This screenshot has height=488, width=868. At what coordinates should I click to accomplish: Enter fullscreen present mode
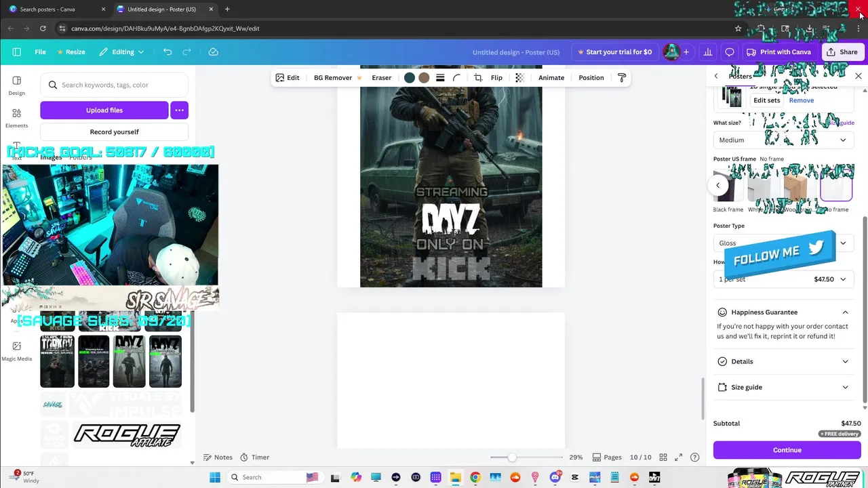tap(679, 457)
